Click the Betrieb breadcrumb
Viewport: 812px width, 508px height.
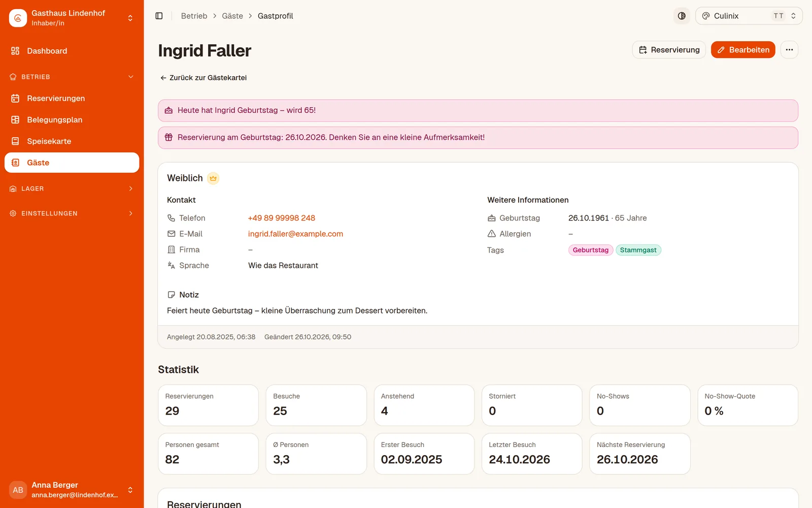coord(194,16)
